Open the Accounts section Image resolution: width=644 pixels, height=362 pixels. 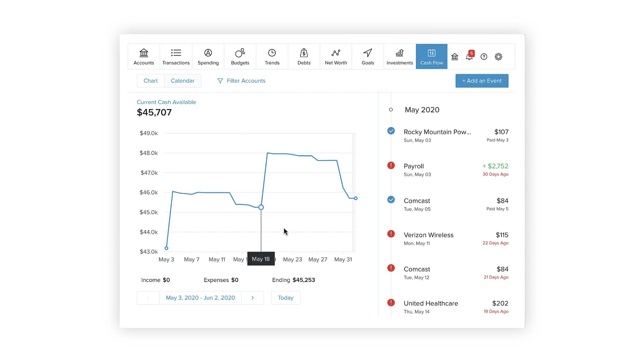pos(144,56)
